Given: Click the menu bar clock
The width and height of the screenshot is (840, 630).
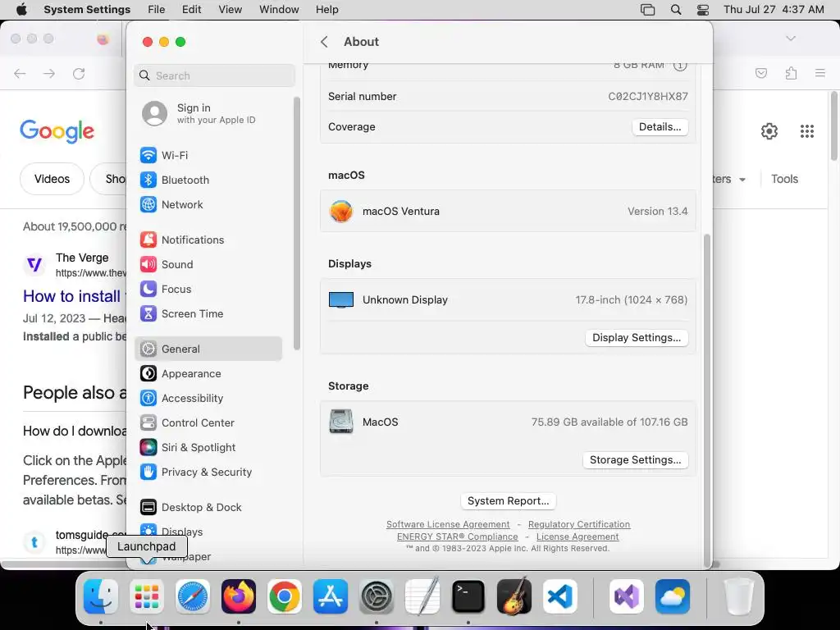Looking at the screenshot, I should point(774,10).
